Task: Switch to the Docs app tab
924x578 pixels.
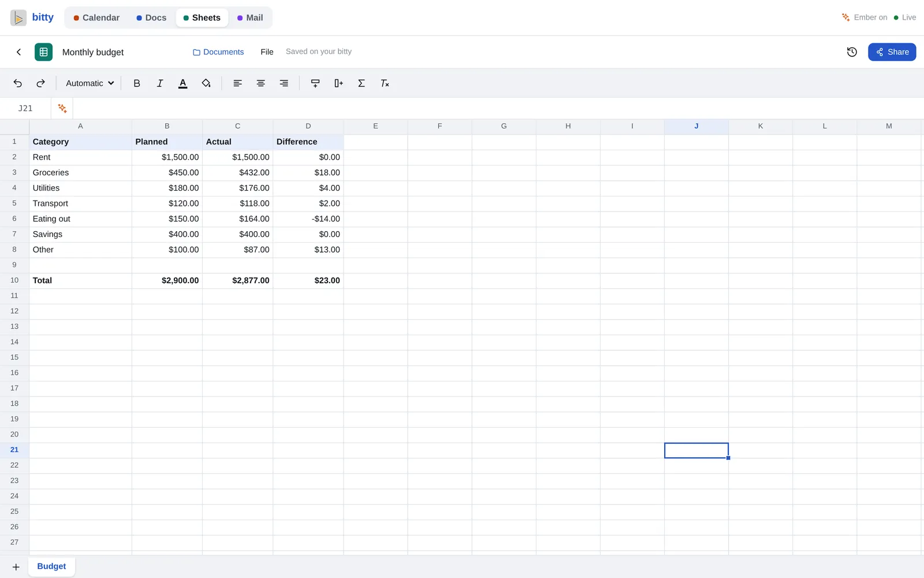Action: (x=151, y=17)
